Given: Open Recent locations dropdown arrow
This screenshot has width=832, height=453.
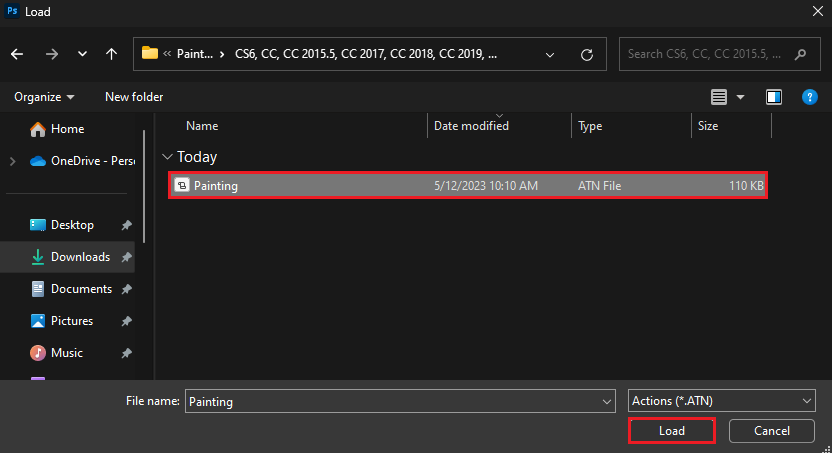Looking at the screenshot, I should [x=81, y=54].
